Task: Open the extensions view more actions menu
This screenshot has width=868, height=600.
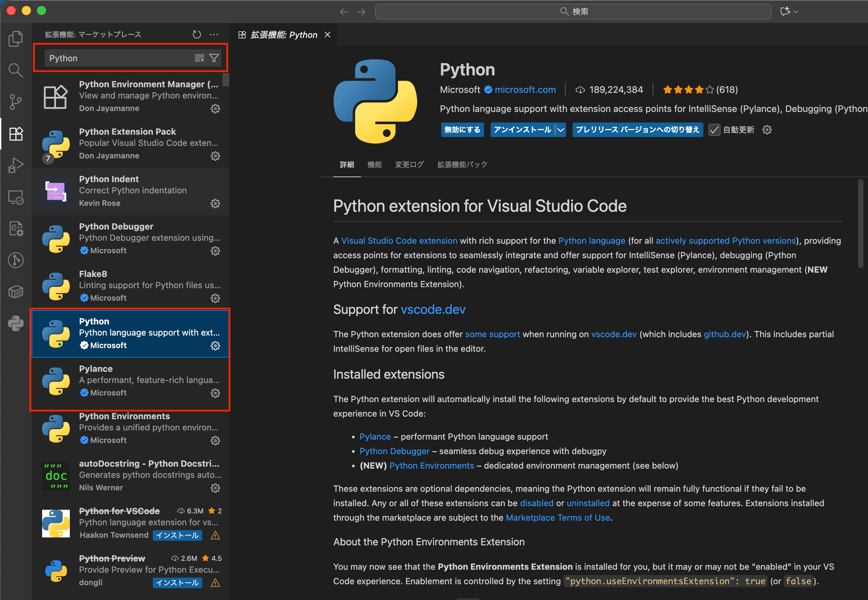Action: [214, 35]
